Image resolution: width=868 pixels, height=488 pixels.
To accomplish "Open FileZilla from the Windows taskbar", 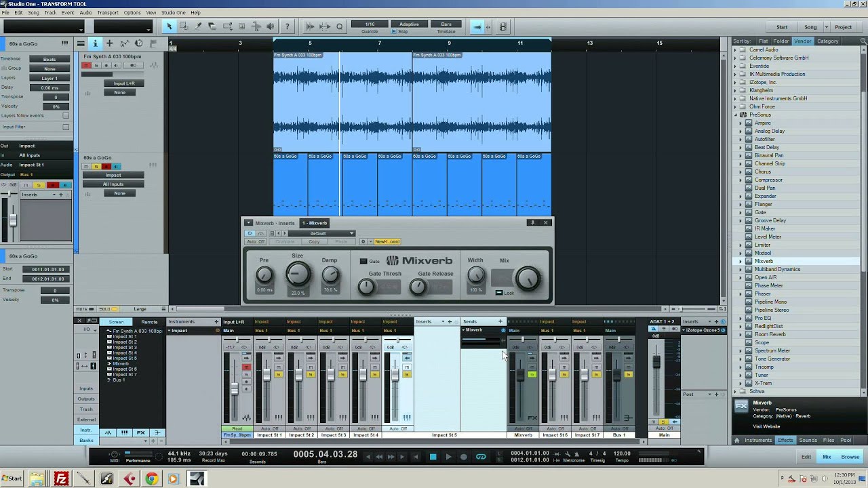I will [62, 479].
